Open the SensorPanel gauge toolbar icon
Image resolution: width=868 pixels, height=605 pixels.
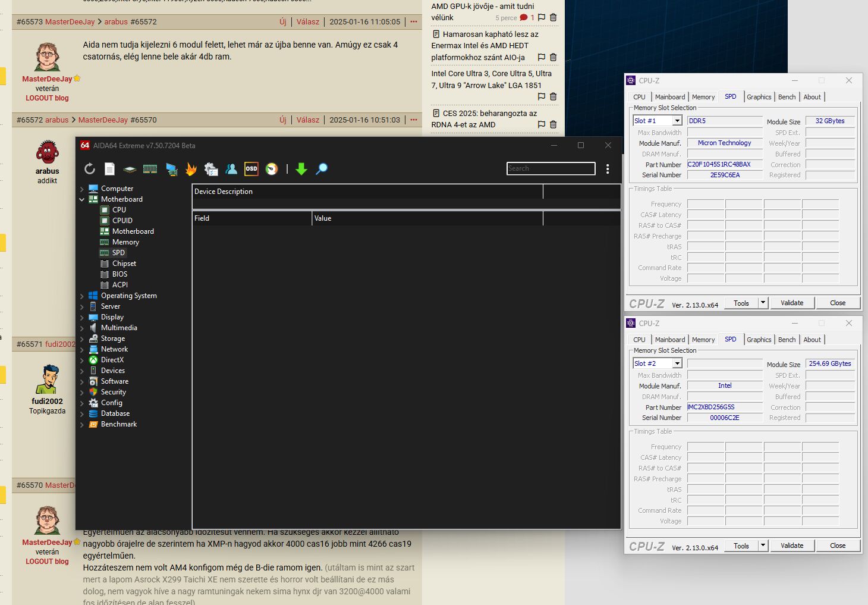(272, 169)
